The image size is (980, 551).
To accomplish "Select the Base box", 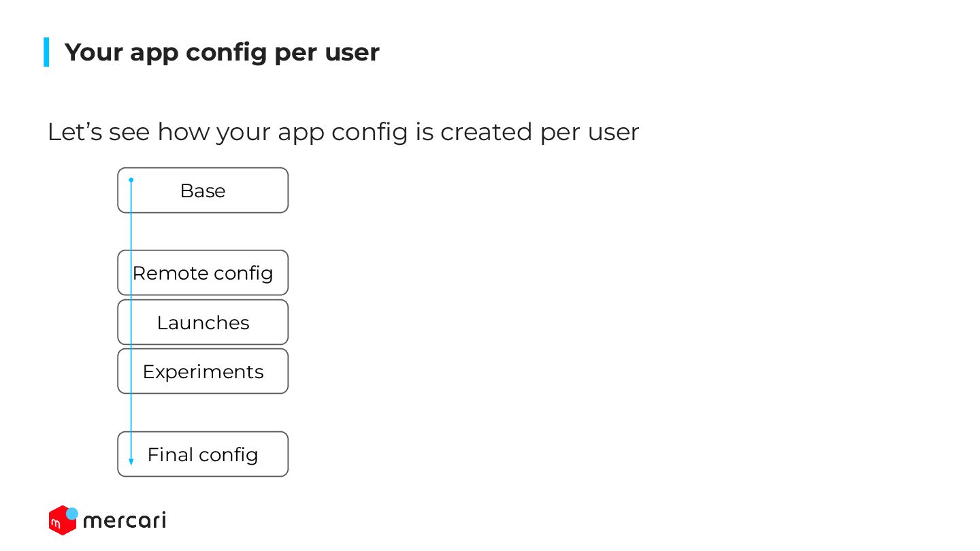I will click(x=203, y=190).
